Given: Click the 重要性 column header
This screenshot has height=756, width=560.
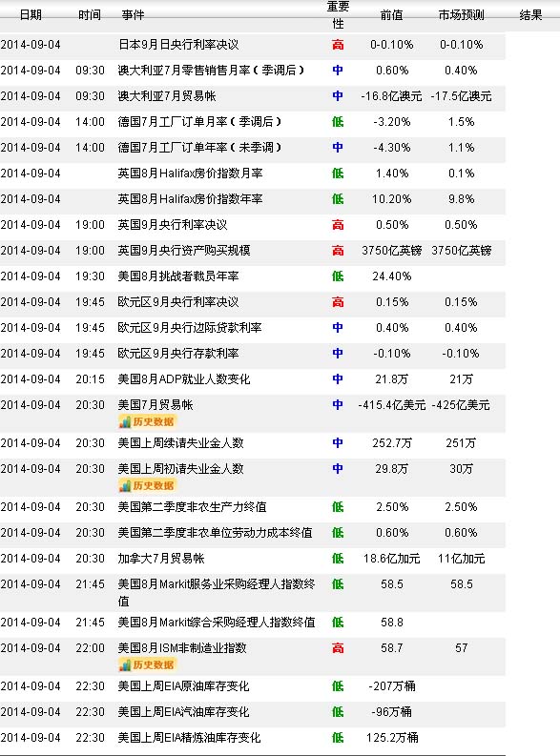Looking at the screenshot, I should click(x=338, y=15).
